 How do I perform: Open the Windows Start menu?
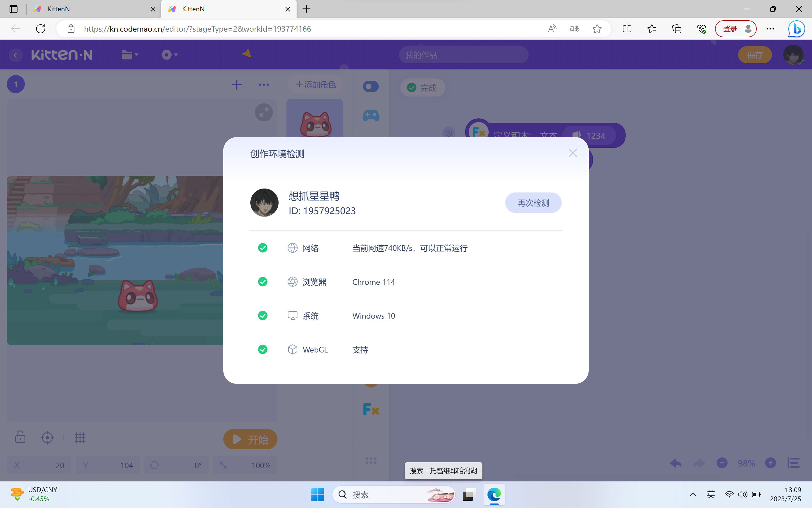317,494
